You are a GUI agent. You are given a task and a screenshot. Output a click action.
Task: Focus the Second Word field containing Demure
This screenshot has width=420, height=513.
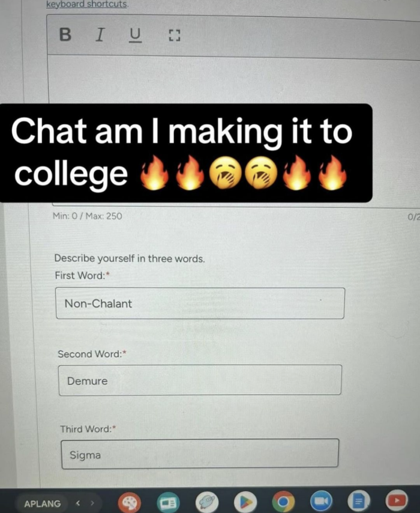pos(200,380)
